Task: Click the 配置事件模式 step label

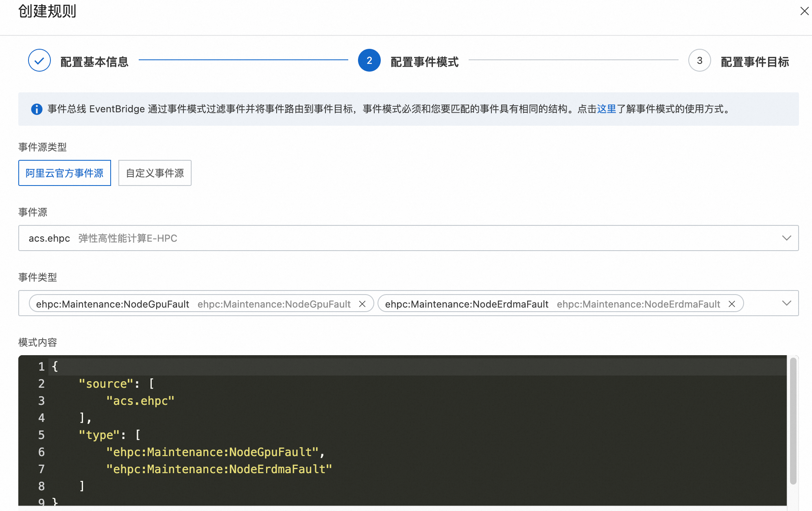Action: 425,62
